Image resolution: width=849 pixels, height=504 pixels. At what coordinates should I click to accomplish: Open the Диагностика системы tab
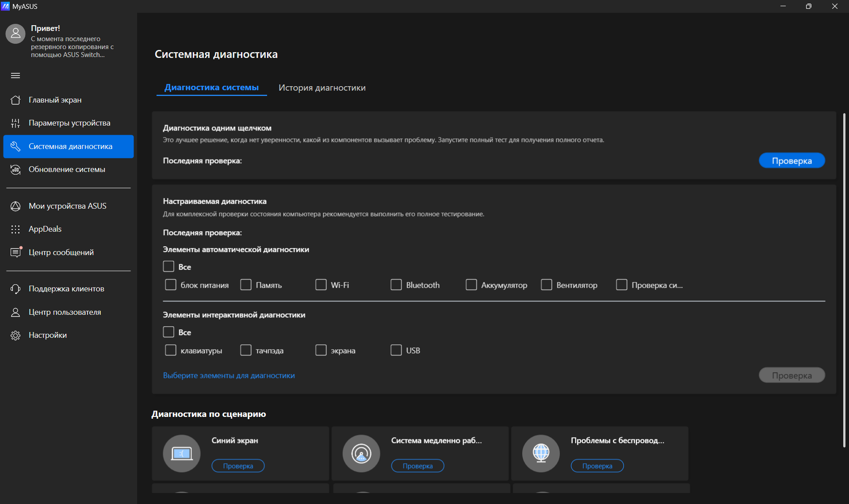[x=211, y=88]
